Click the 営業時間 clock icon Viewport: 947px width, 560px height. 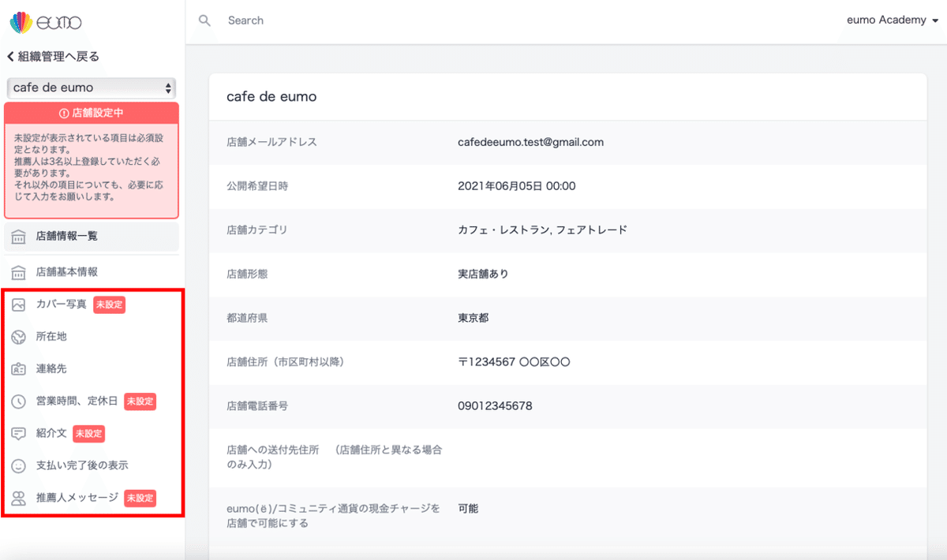[19, 401]
